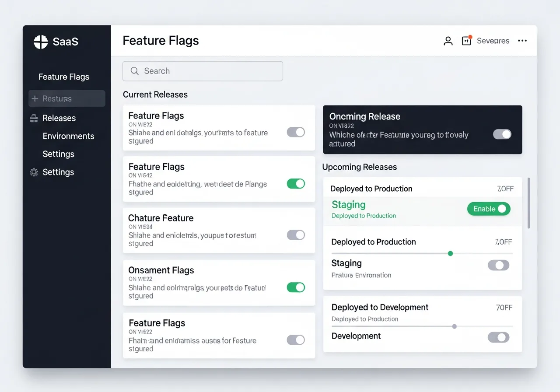
Task: Toggle the switch on the Oncming Release card
Action: 502,134
